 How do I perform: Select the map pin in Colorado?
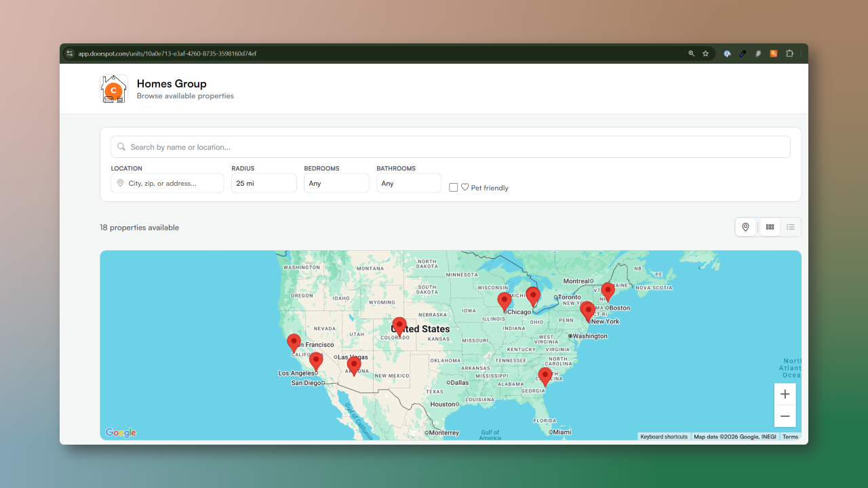(399, 325)
